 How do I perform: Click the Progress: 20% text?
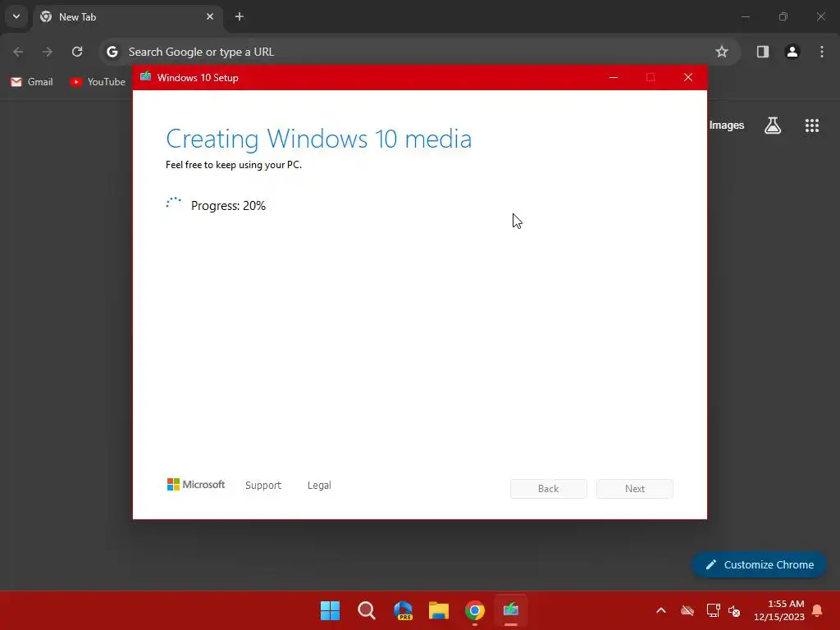tap(228, 206)
